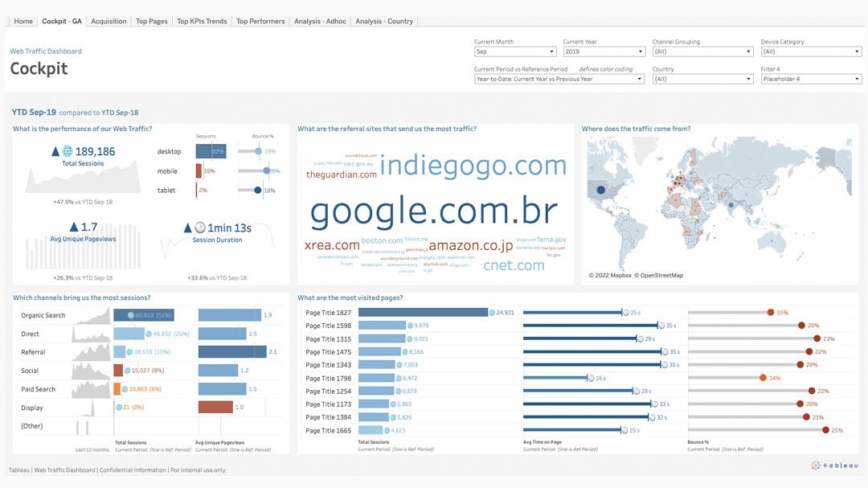Open the Filter 4 dropdown showing Placeholder 4
Screen dimensions: 868x488
tap(810, 79)
